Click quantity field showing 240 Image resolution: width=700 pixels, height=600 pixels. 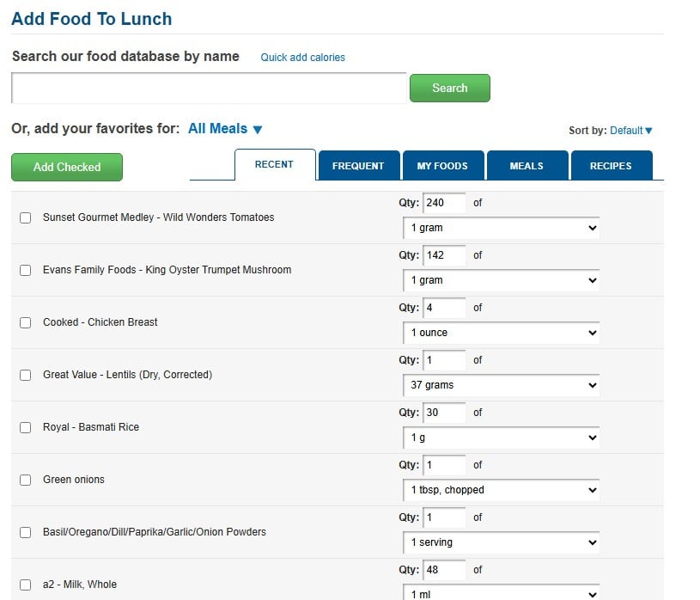tap(444, 203)
